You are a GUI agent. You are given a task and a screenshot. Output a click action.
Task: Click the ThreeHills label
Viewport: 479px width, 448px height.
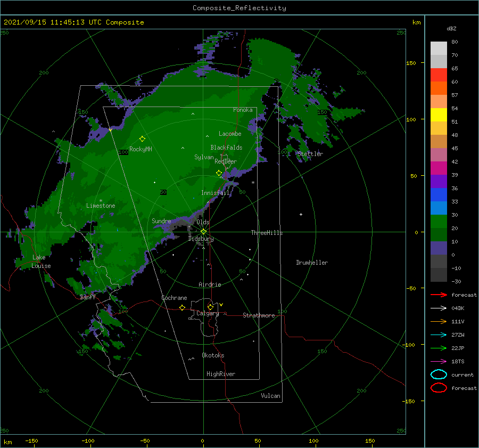(267, 233)
